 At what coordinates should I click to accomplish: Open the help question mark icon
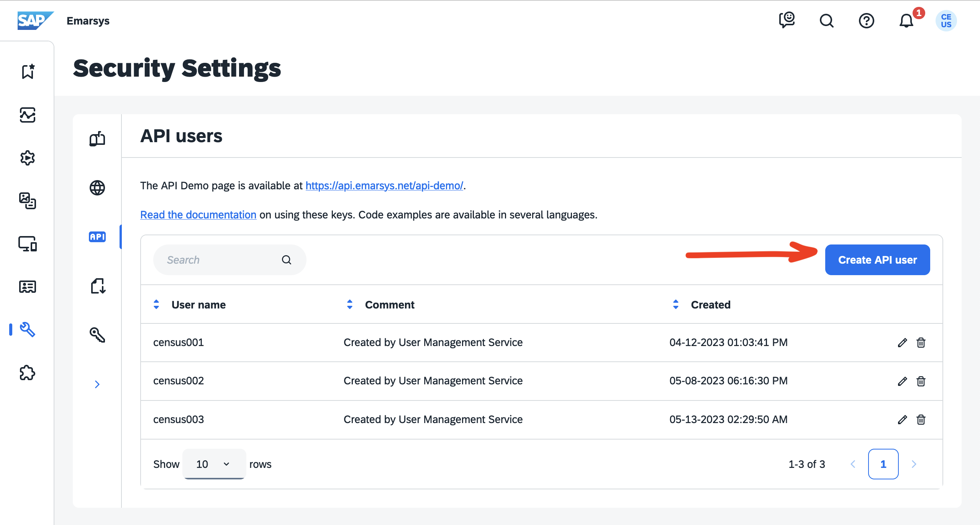point(866,21)
